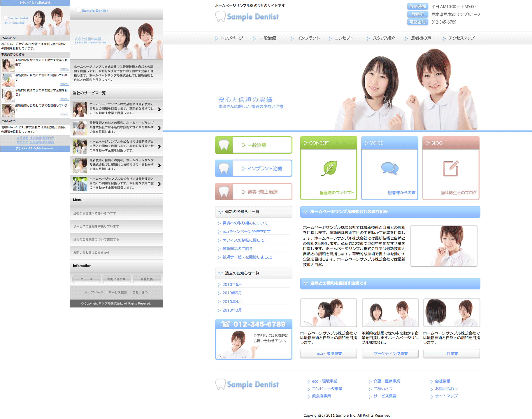Select アクセスマップ in the navigation bar
Screen dimensions: 532x419
461,38
